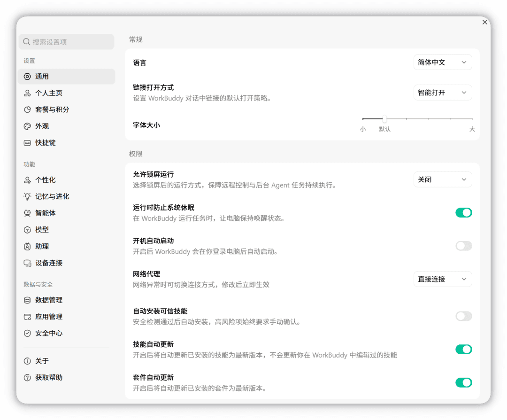The height and width of the screenshot is (420, 507).
Task: Click the 记忆与进化 lightbulb icon
Action: 28,196
